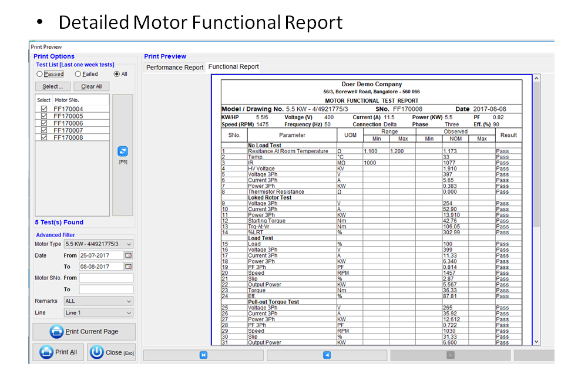Click the blue refresh icon labeled F5
588x374 pixels.
click(x=123, y=151)
